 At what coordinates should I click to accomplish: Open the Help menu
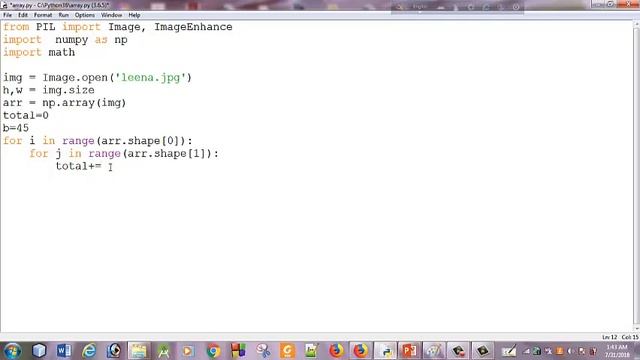coord(134,15)
